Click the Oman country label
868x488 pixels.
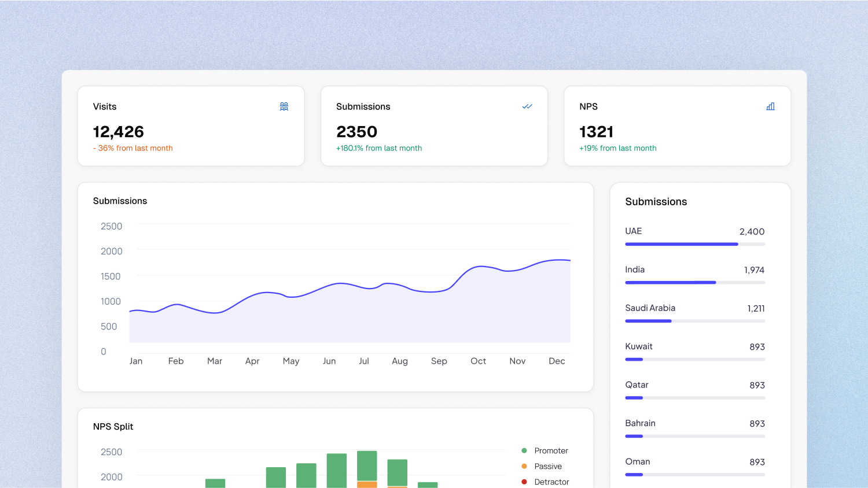pos(637,461)
